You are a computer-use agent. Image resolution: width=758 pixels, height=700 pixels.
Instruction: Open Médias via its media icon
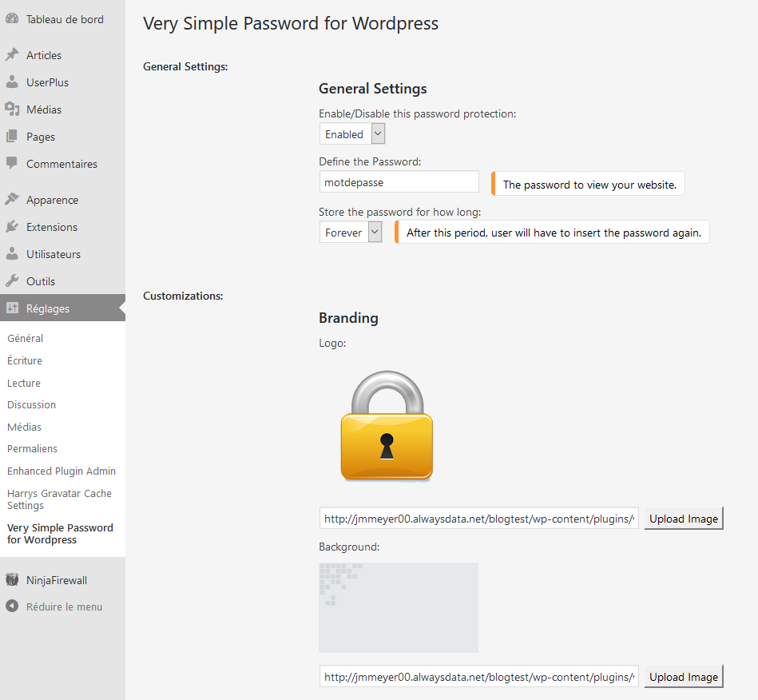coord(12,109)
